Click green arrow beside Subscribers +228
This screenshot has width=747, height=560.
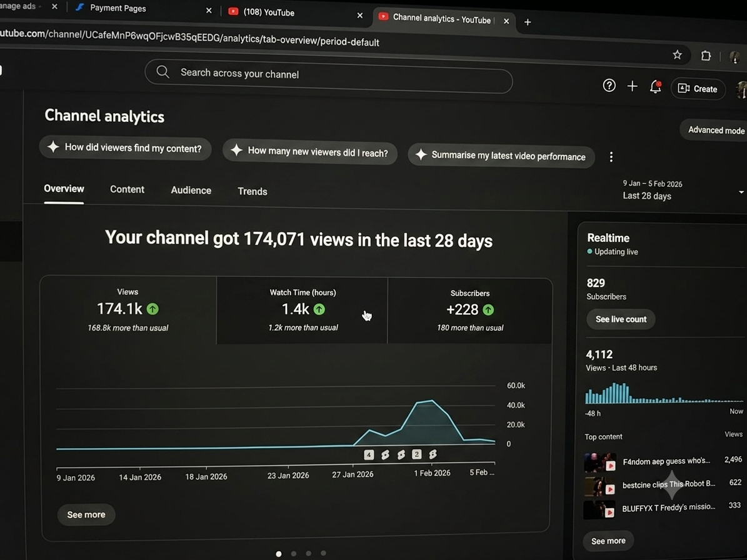tap(488, 310)
